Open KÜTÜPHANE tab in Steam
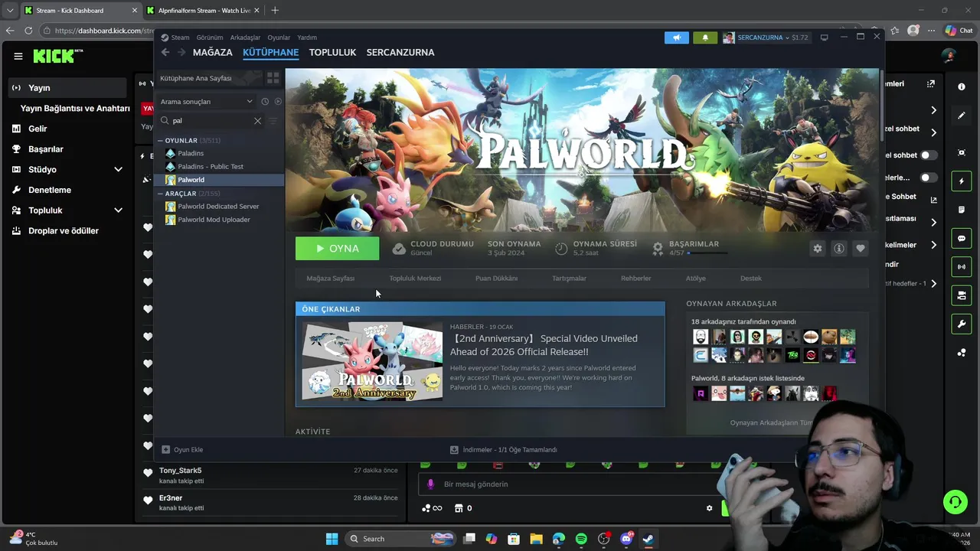 [x=270, y=52]
